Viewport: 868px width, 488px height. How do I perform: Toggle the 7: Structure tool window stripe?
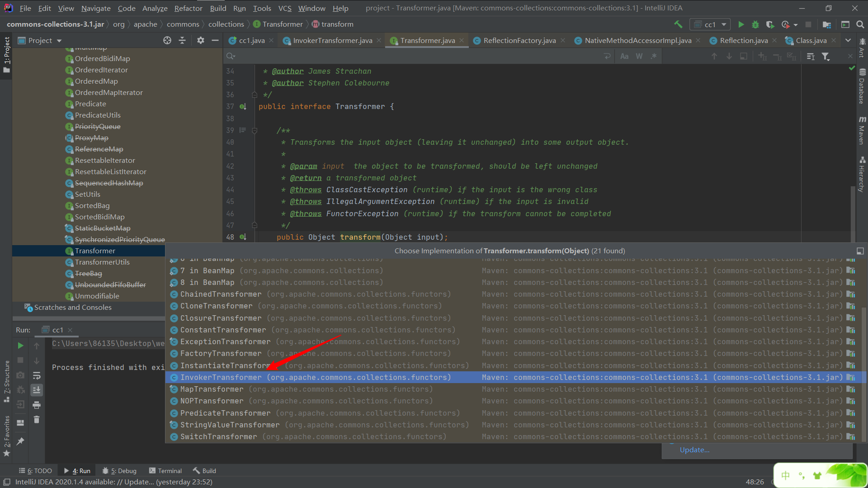(6, 381)
